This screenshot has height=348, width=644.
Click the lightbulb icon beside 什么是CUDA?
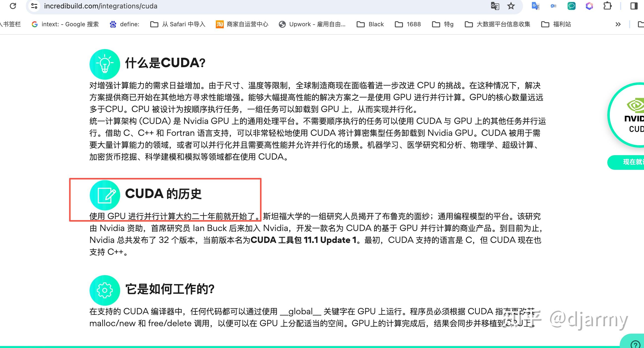[105, 64]
